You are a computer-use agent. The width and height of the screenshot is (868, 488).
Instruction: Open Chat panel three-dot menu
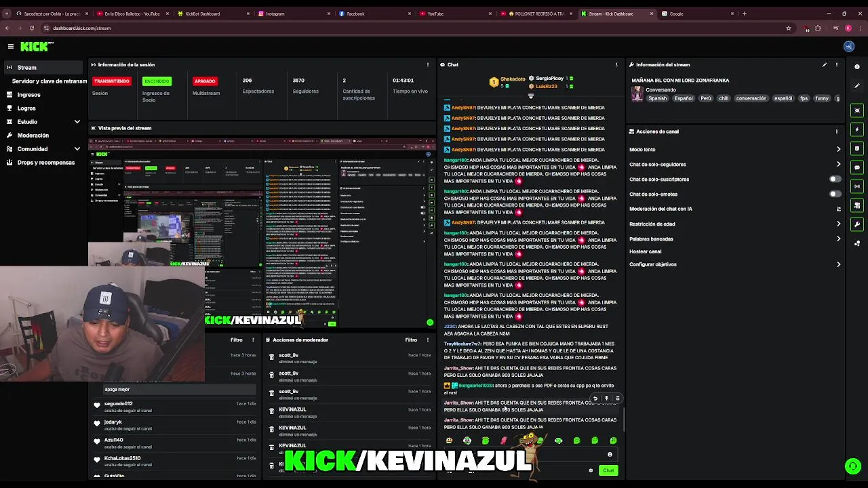tap(616, 65)
